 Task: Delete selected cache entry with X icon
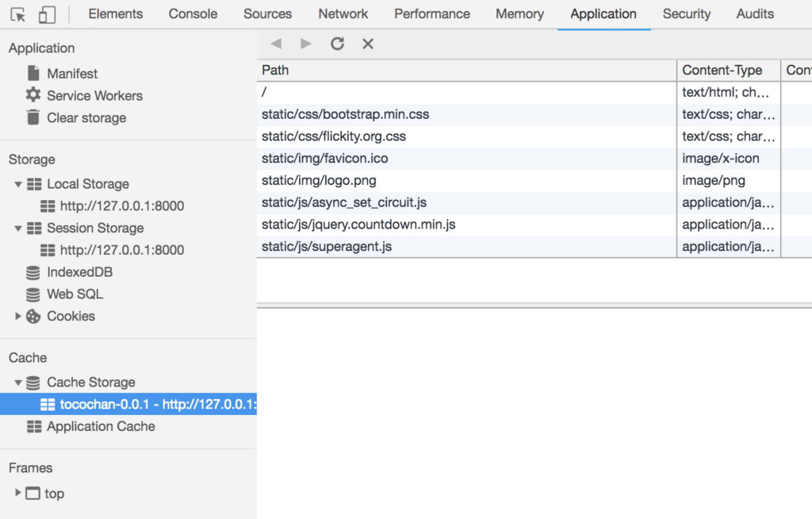coord(368,44)
